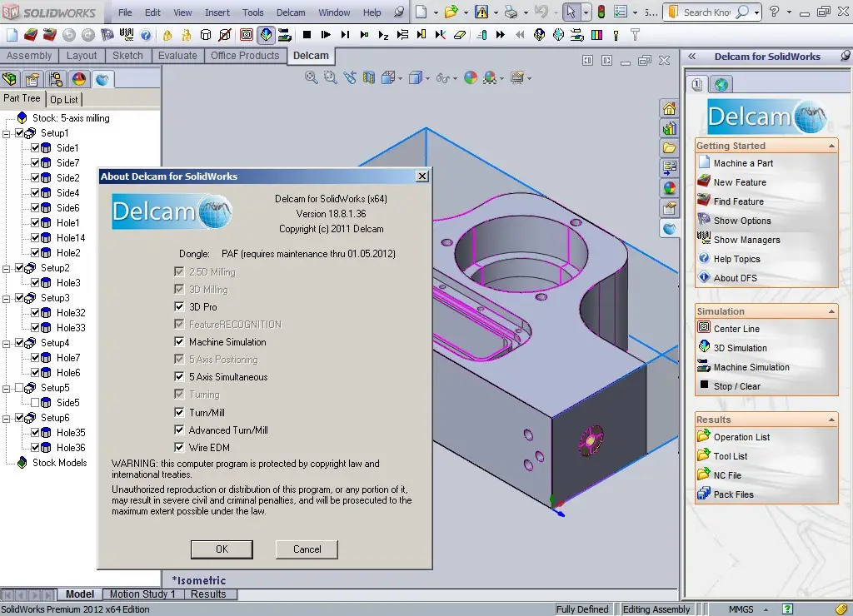Screen dimensions: 853x616
Task: Toggle the Advanced Turn/Mill checkbox
Action: click(179, 430)
